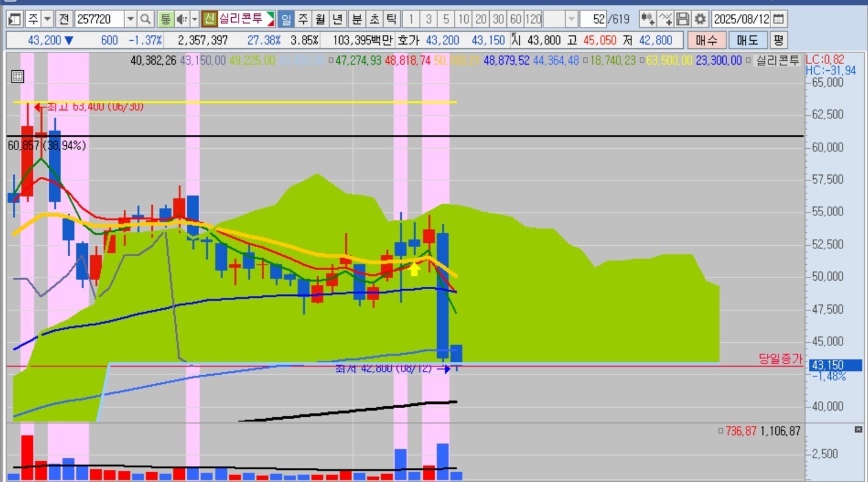Open the dropdown beside the speaker icon

[195, 19]
